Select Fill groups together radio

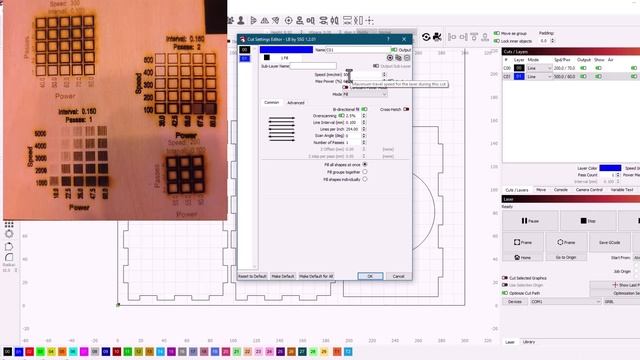[365, 172]
